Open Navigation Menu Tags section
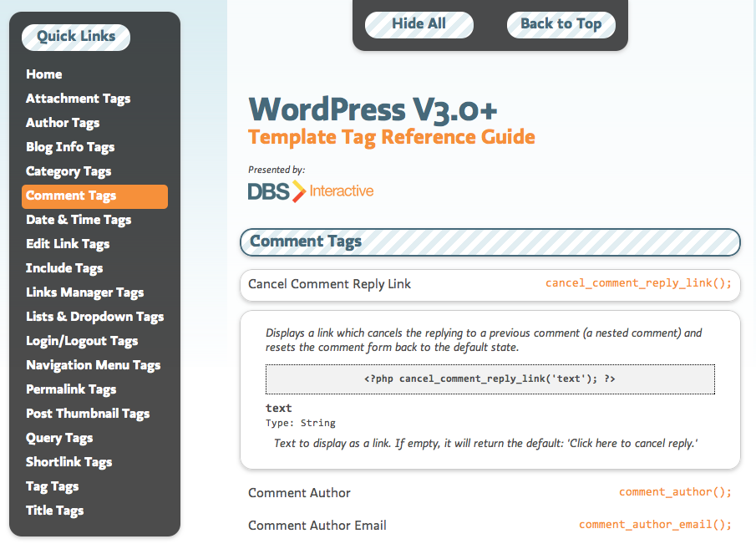 (93, 365)
